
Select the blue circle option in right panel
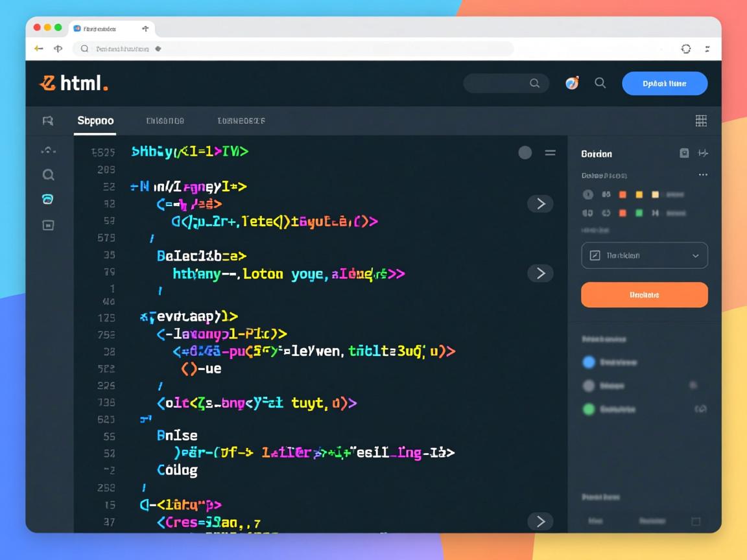(x=589, y=362)
